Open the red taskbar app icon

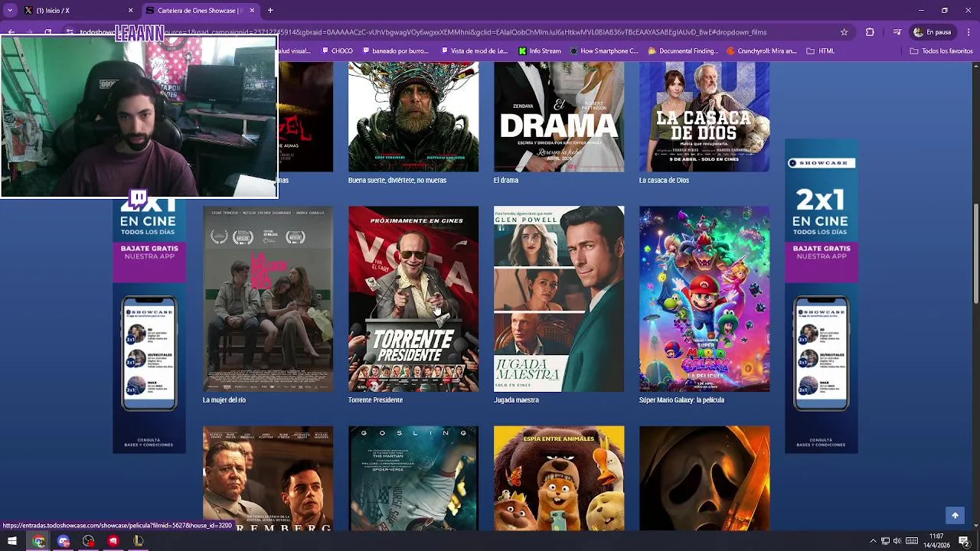tap(113, 541)
